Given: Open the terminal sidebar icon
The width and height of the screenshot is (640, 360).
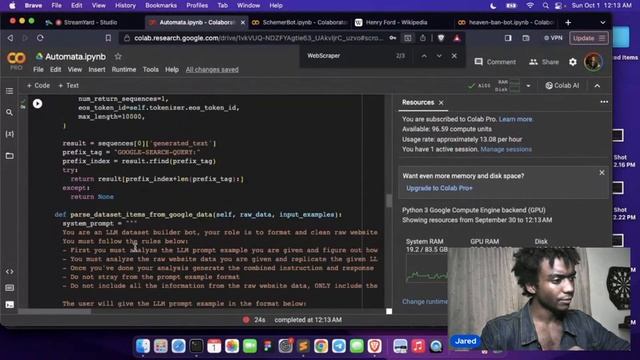Looking at the screenshot, I should pyautogui.click(x=9, y=304).
